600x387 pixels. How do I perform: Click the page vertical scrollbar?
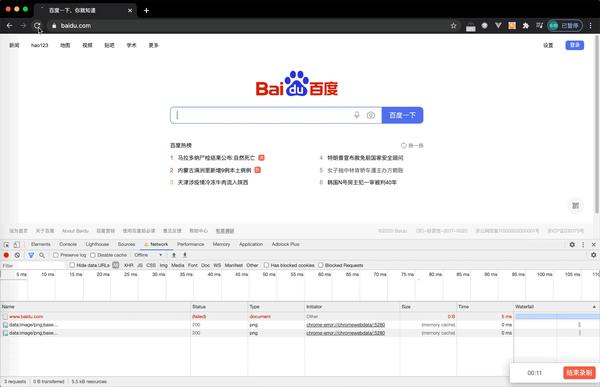[597, 124]
